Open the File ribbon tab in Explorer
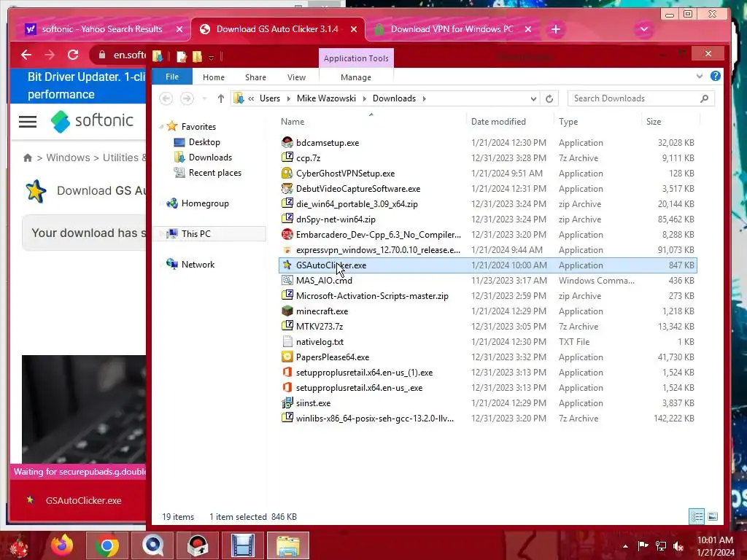The width and height of the screenshot is (747, 560). (x=172, y=77)
